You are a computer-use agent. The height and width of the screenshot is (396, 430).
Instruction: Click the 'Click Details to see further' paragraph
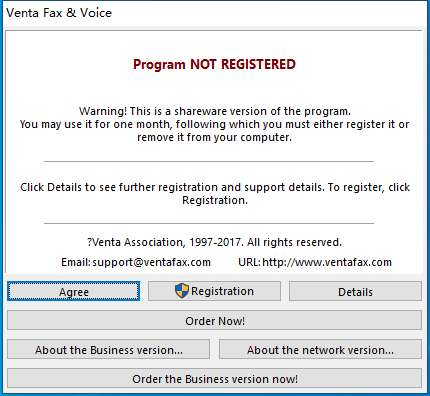click(x=215, y=194)
